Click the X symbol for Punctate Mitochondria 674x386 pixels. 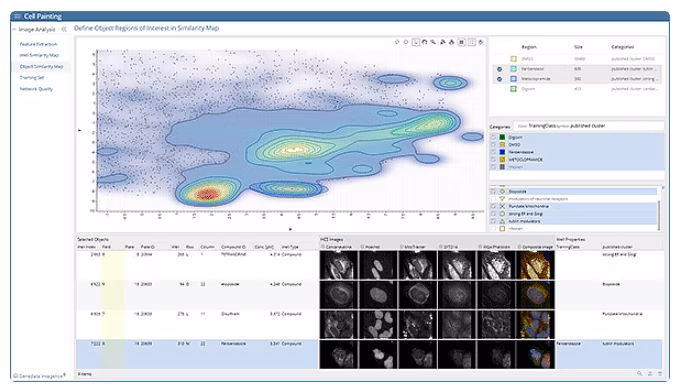[502, 206]
